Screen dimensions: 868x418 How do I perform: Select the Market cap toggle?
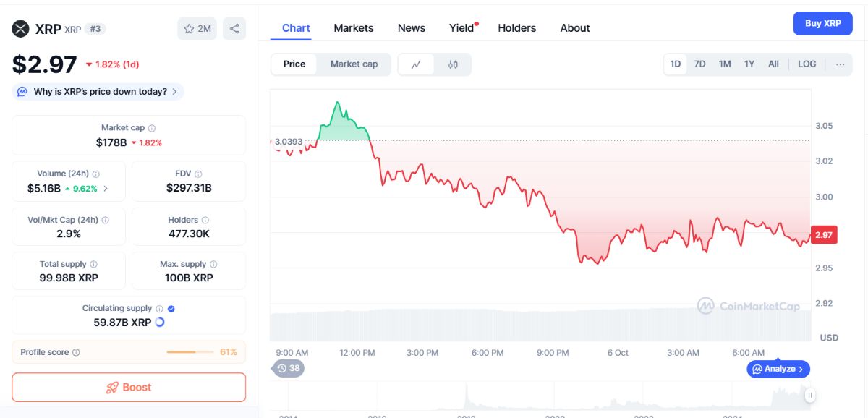(x=354, y=64)
